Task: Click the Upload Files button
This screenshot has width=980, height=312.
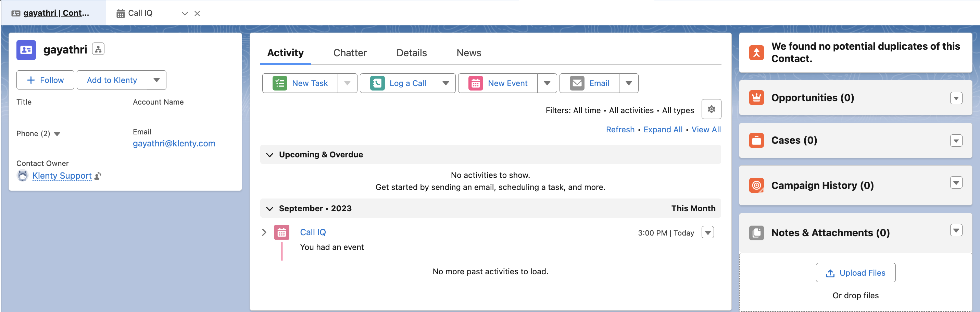Action: coord(856,273)
